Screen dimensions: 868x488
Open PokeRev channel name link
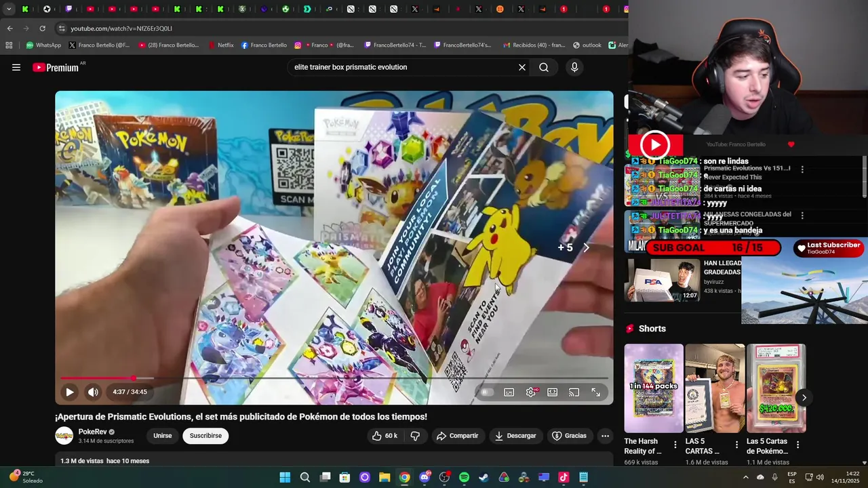click(x=92, y=432)
